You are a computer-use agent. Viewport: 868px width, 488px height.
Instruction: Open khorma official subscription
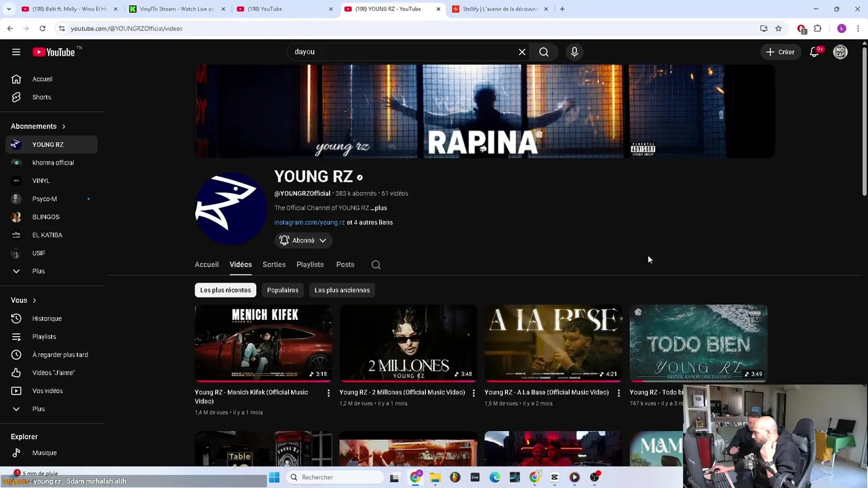pyautogui.click(x=52, y=163)
